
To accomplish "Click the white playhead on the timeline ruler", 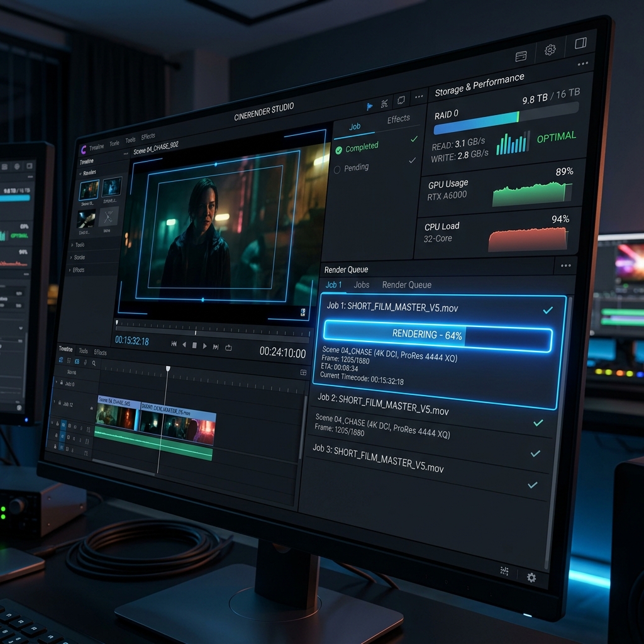I will click(168, 369).
